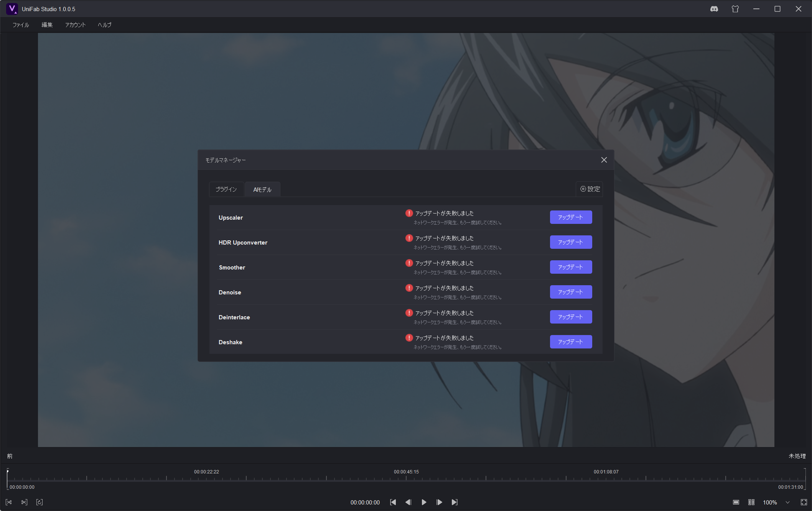Step back one frame
The width and height of the screenshot is (812, 511).
pos(408,502)
